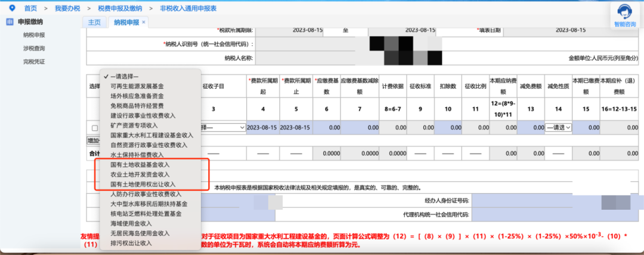Open the 征收子目 dropdown in the row

[x=224, y=128]
